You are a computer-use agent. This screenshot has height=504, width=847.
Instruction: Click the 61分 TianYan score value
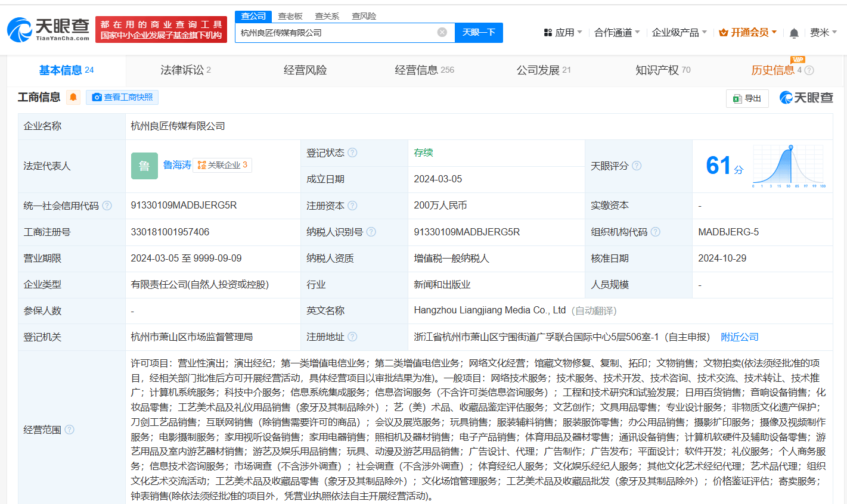[725, 166]
